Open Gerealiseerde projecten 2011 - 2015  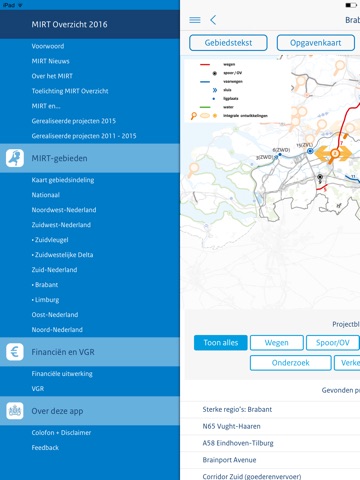click(84, 136)
